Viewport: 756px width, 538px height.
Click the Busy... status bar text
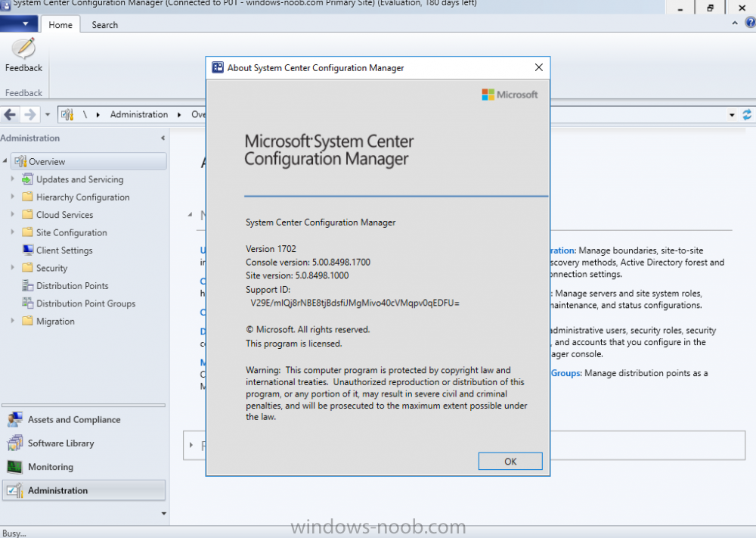pos(14,533)
